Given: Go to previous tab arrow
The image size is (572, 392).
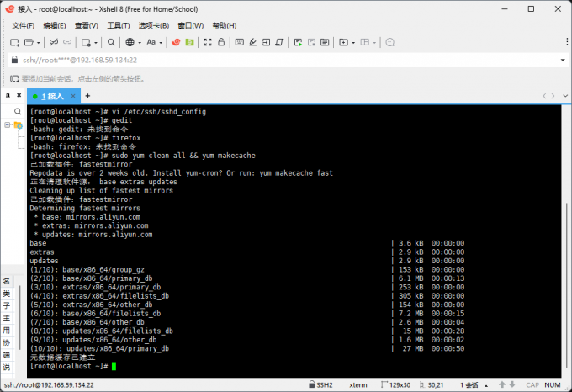Looking at the screenshot, I should pos(544,96).
